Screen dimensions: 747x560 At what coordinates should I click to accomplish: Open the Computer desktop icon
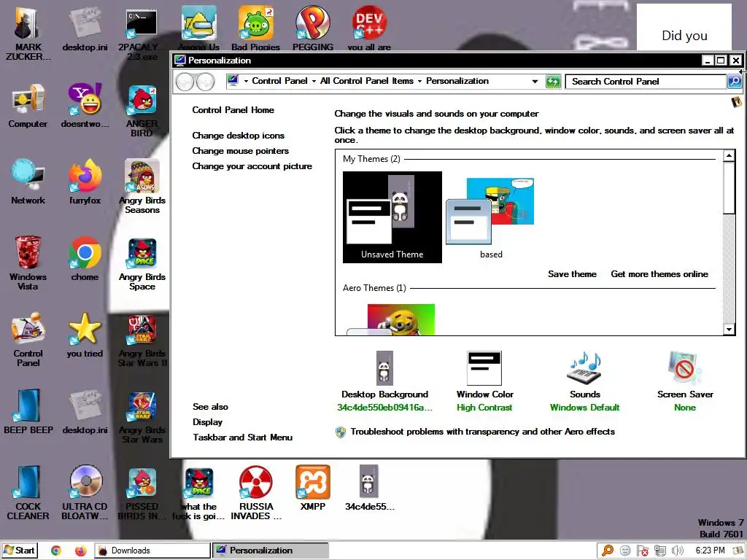[28, 106]
